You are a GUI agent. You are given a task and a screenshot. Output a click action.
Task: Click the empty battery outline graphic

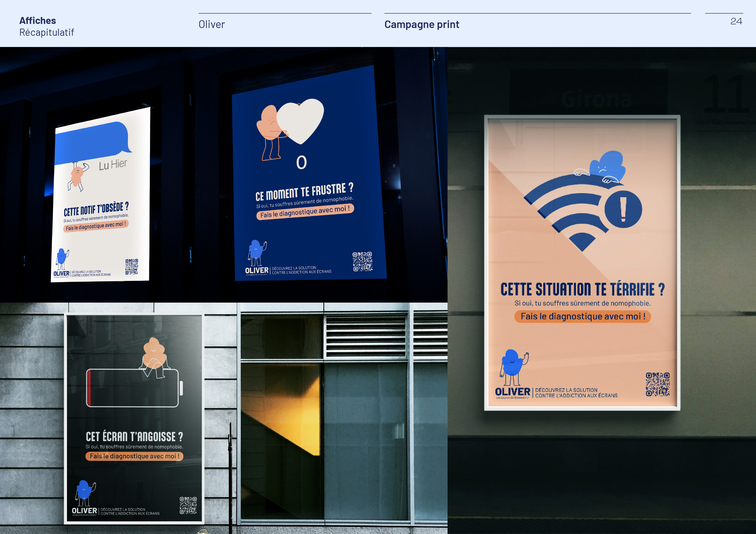[132, 388]
